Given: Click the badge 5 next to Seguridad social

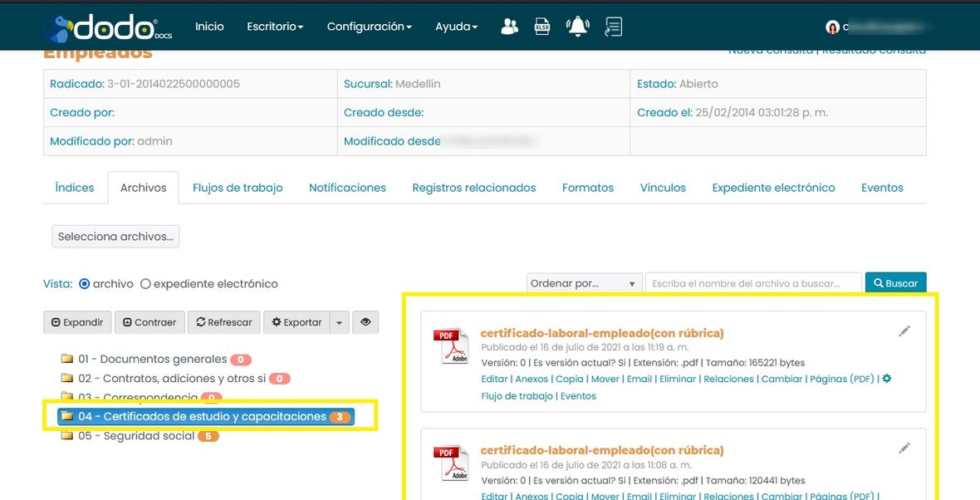Looking at the screenshot, I should pos(208,436).
